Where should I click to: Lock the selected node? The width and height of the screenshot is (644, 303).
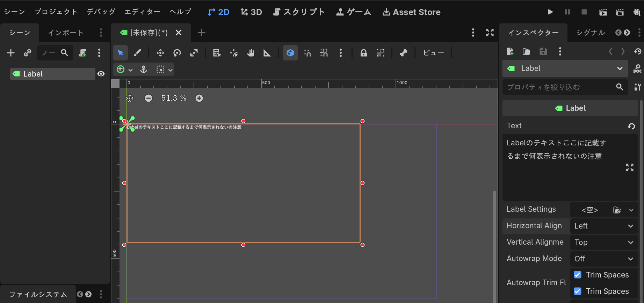tap(364, 53)
